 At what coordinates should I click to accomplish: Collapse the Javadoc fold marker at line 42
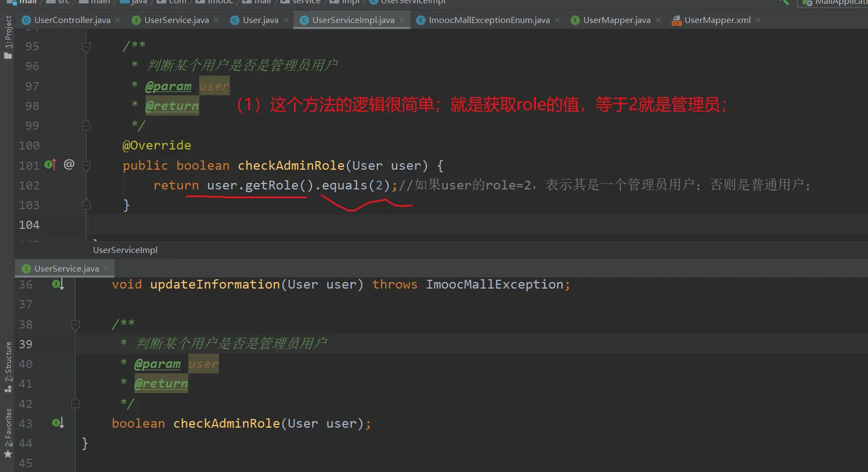[x=76, y=404]
